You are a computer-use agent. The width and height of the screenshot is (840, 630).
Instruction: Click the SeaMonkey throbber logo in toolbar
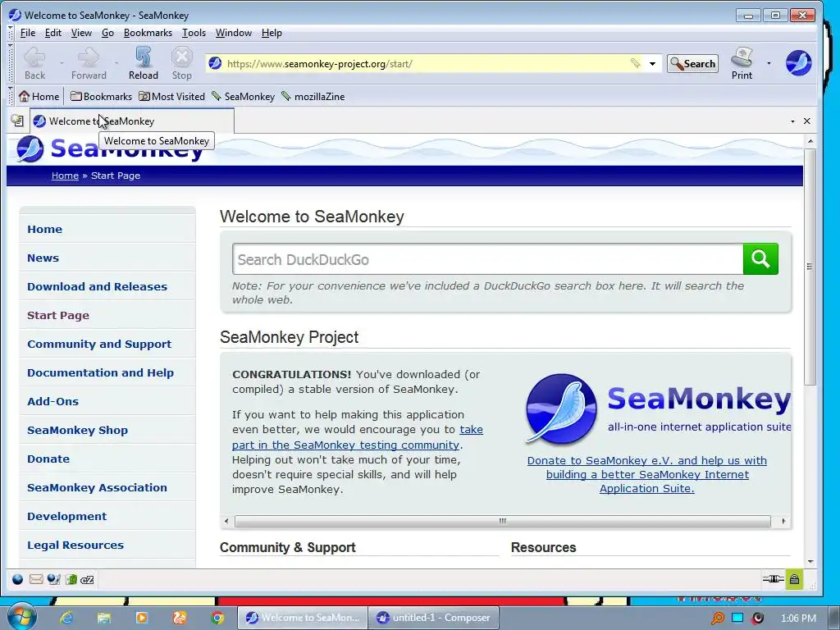tap(798, 63)
